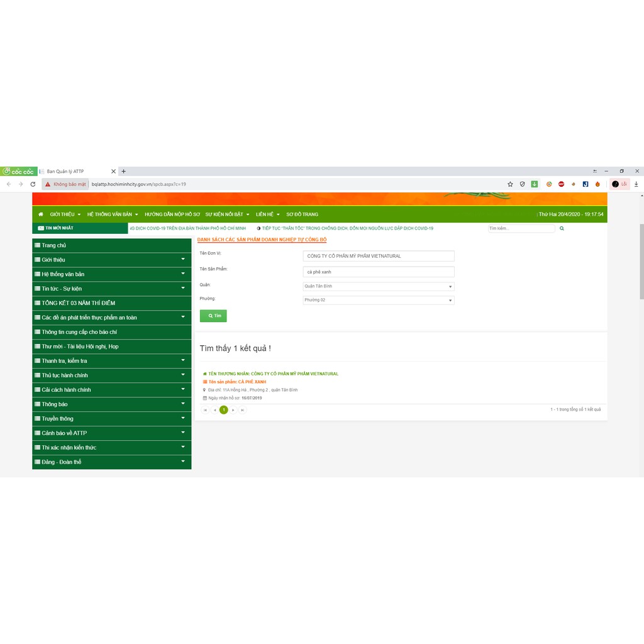
Task: Reload the page with browser refresh icon
Action: tap(33, 184)
